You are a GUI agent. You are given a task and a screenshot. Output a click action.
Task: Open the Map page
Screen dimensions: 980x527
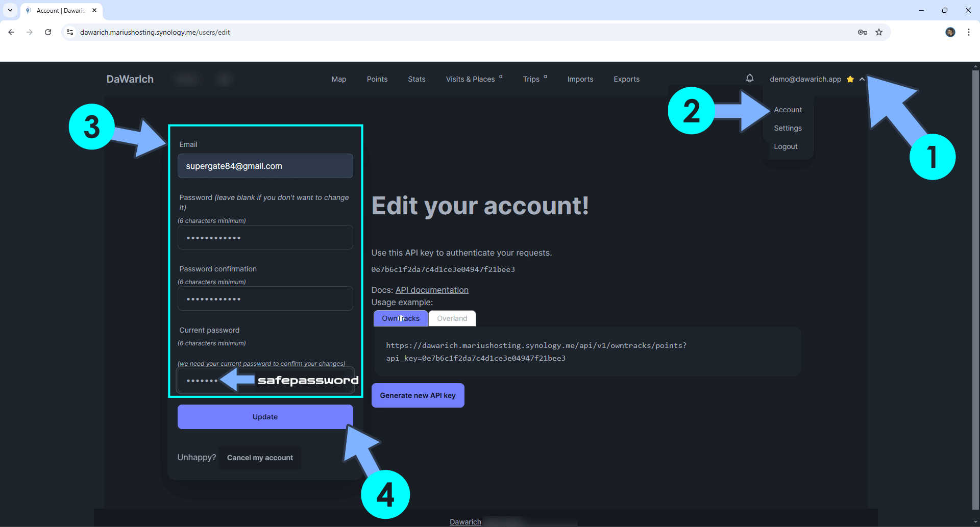[339, 79]
